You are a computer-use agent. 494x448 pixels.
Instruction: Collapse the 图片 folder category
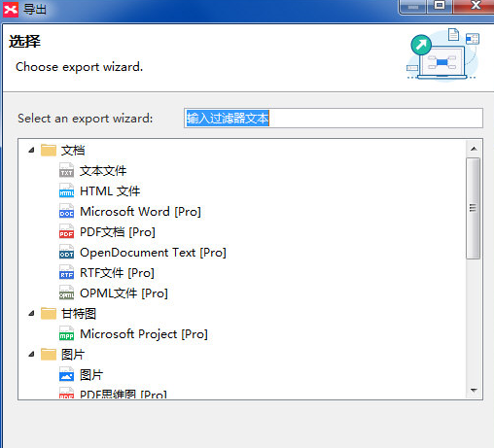point(31,354)
